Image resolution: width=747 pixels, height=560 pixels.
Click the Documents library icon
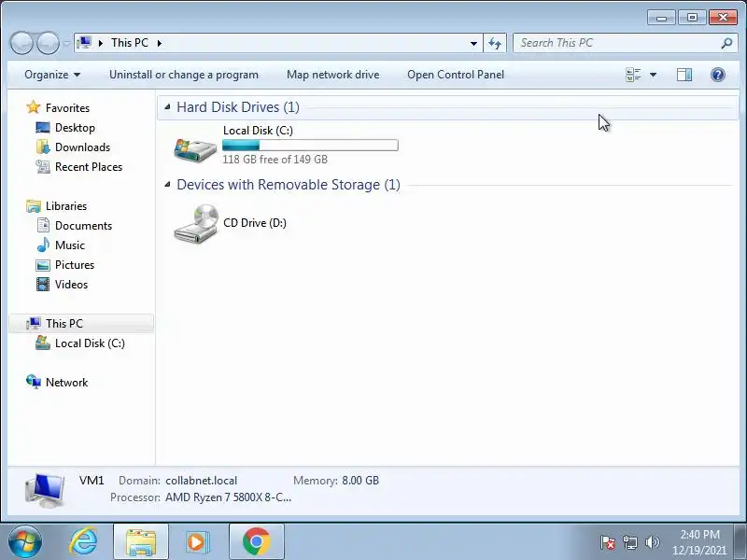(x=43, y=225)
